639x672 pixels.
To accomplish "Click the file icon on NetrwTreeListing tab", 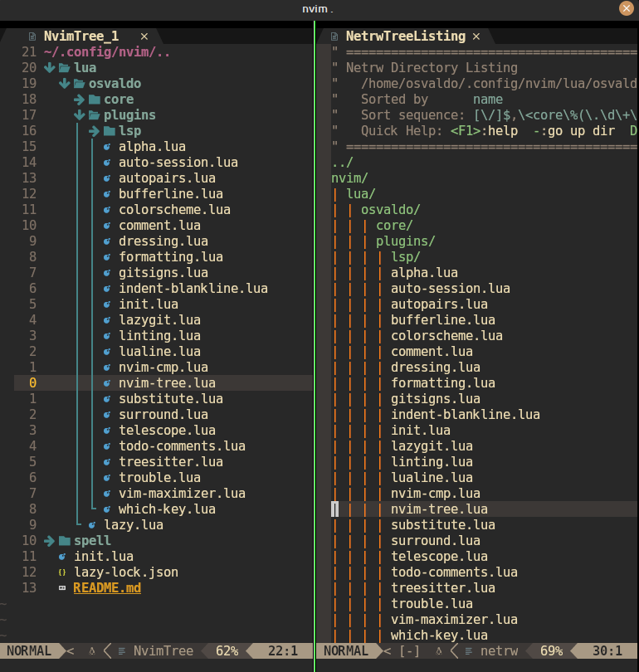I will (x=334, y=37).
